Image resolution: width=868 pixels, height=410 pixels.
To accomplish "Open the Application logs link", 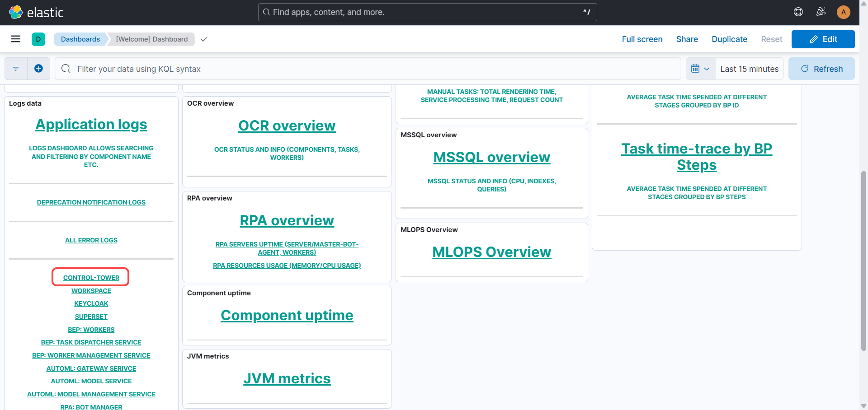I will (x=91, y=125).
